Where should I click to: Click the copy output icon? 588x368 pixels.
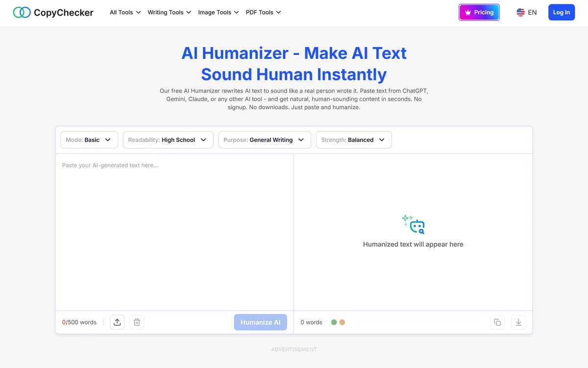497,322
